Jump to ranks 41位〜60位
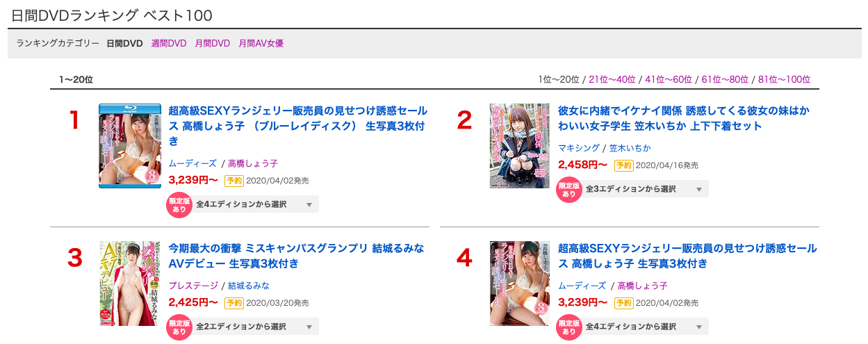Image resolution: width=868 pixels, height=344 pixels. [x=669, y=79]
